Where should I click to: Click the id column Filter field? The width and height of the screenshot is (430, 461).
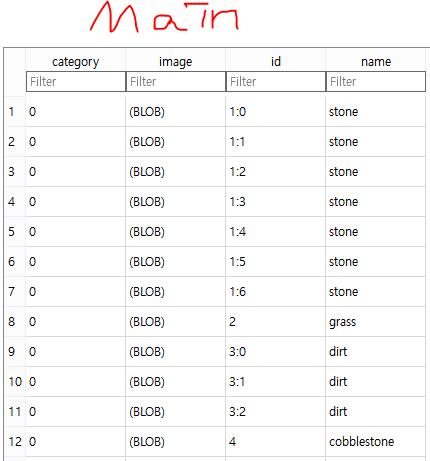276,81
